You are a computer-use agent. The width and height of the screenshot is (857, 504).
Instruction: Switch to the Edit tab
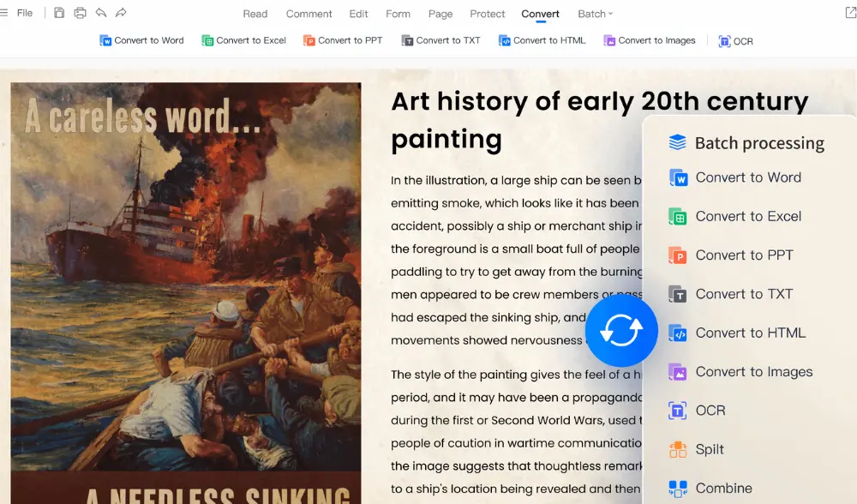click(x=358, y=14)
